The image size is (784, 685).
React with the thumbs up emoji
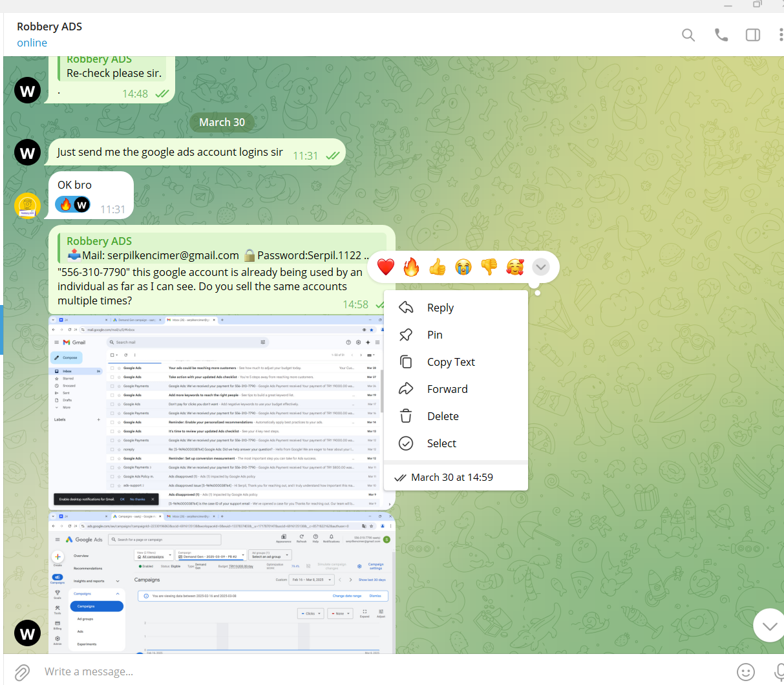point(438,267)
